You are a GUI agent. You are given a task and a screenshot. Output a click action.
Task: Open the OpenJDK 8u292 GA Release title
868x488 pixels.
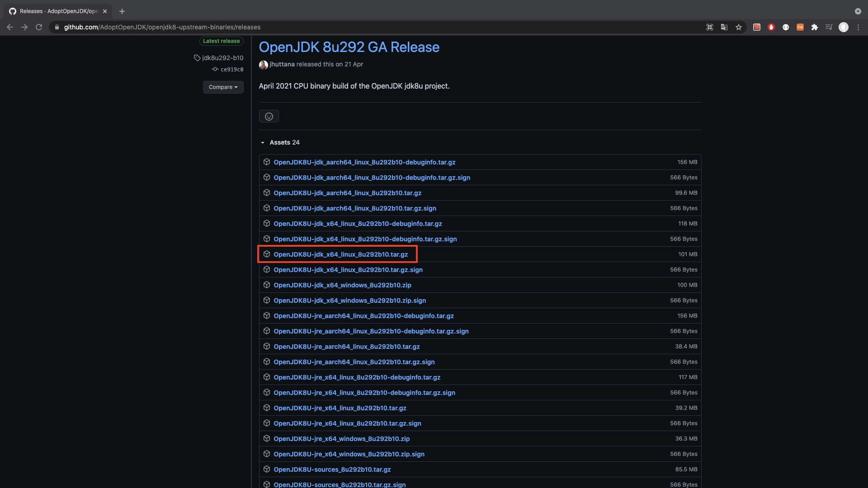(x=349, y=47)
